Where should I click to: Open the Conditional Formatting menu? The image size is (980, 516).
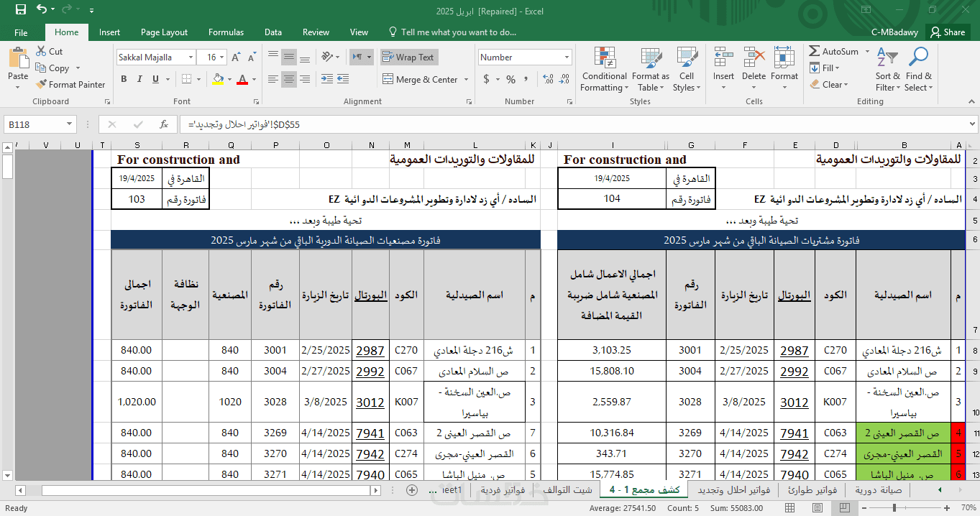604,70
